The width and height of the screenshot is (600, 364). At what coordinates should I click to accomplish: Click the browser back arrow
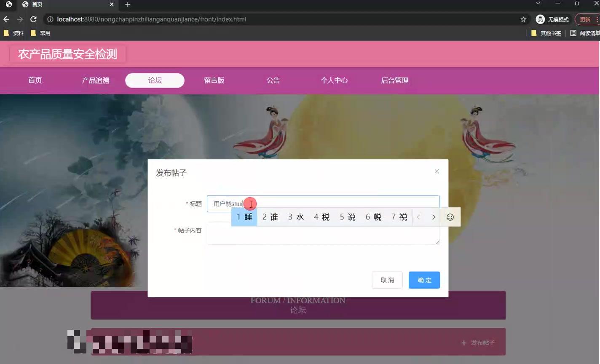6,19
